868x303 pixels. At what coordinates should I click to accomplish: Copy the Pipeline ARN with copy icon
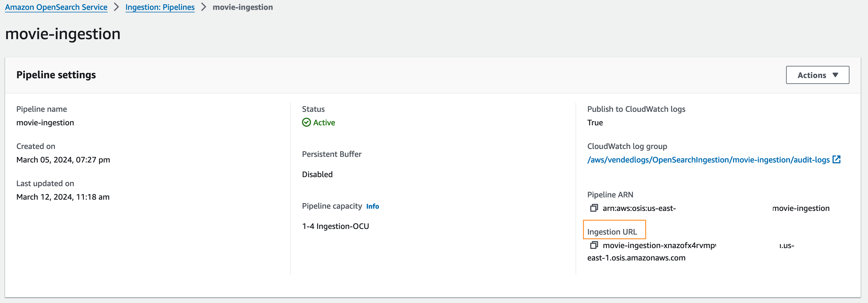(594, 208)
